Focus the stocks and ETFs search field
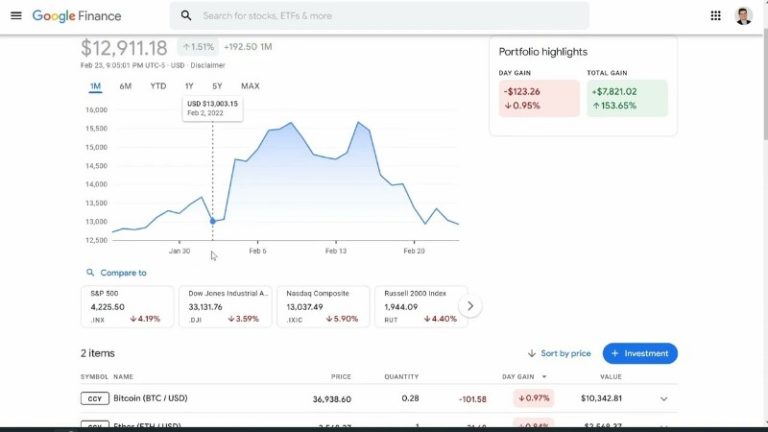 [380, 16]
